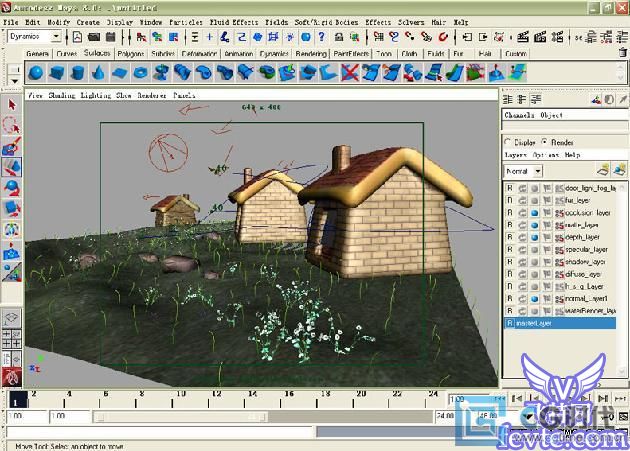Image resolution: width=630 pixels, height=451 pixels.
Task: Open the layer editor Options menu
Action: 545,155
